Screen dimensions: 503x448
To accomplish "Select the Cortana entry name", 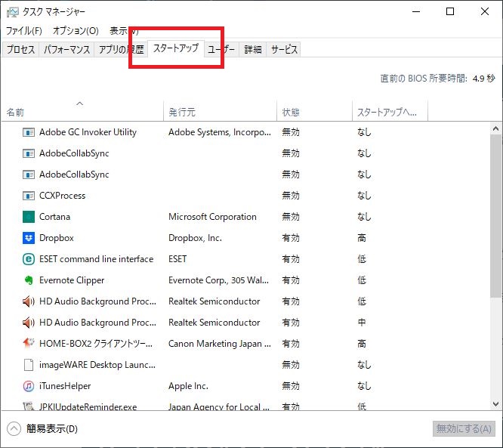I will [54, 217].
